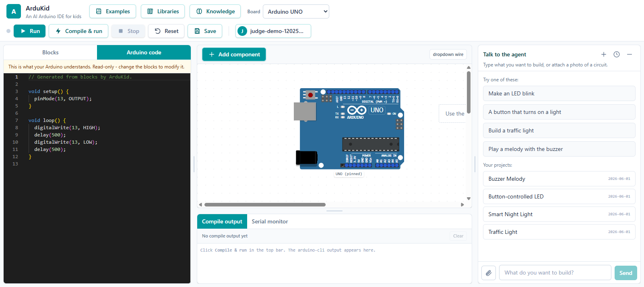
Task: Click the splitter handle between code and canvas
Action: (x=194, y=164)
